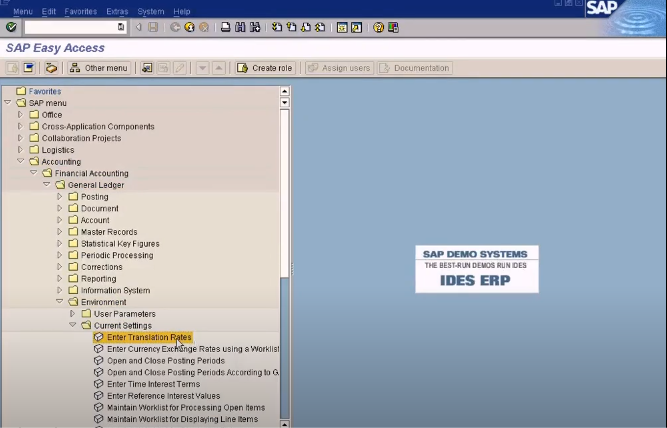Click the Print icon
Screen dimensions: 667x428
coord(226,27)
